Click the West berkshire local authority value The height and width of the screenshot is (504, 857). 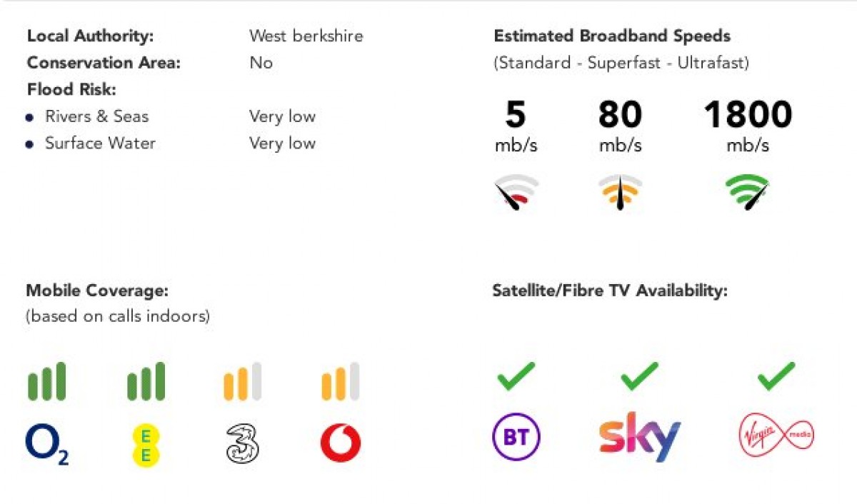[x=306, y=36]
